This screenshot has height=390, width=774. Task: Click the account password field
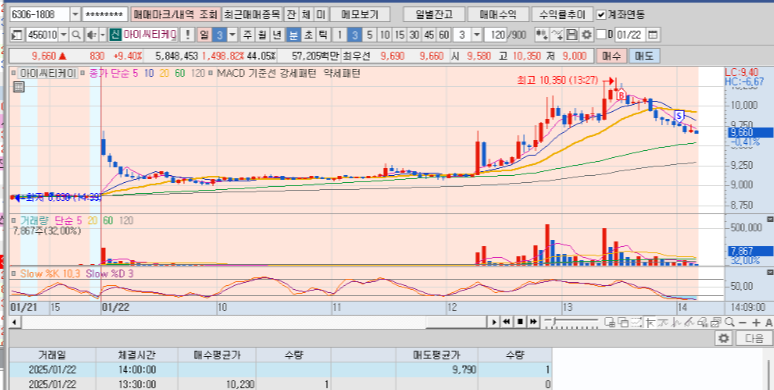click(105, 15)
